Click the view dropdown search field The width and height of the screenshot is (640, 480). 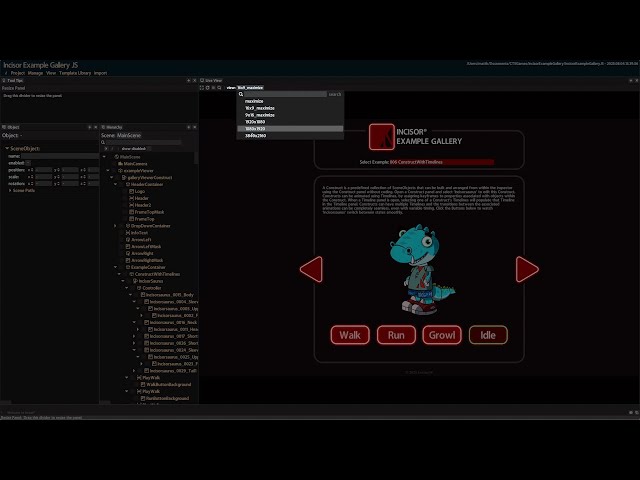click(285, 94)
